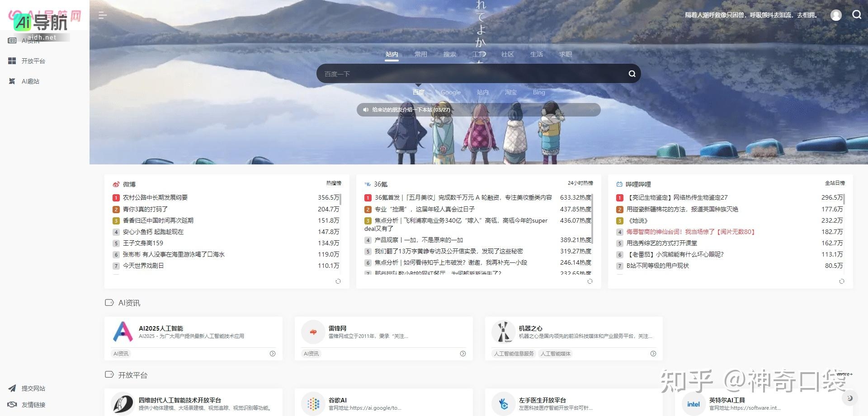Click the AI资讯 tag on AI2025 card
The width and height of the screenshot is (868, 416).
tap(121, 354)
